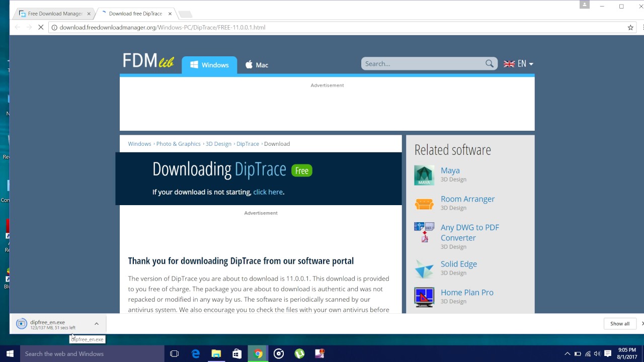
Task: Click the magnifying glass search icon
Action: (490, 64)
